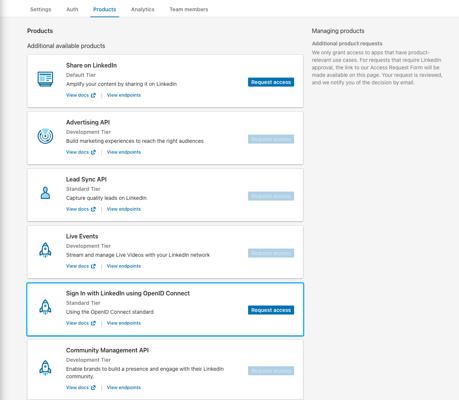This screenshot has height=400, width=459.
Task: Click the Community Management API rocket icon
Action: click(x=45, y=368)
